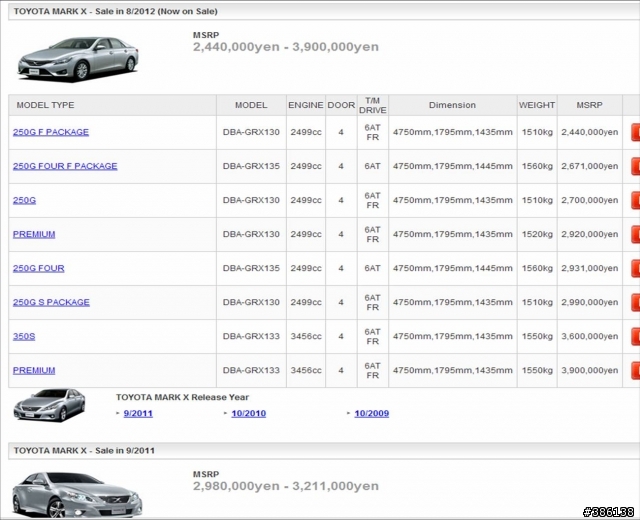Open the 250G FOUR model link
This screenshot has height=520, width=640.
[x=38, y=268]
